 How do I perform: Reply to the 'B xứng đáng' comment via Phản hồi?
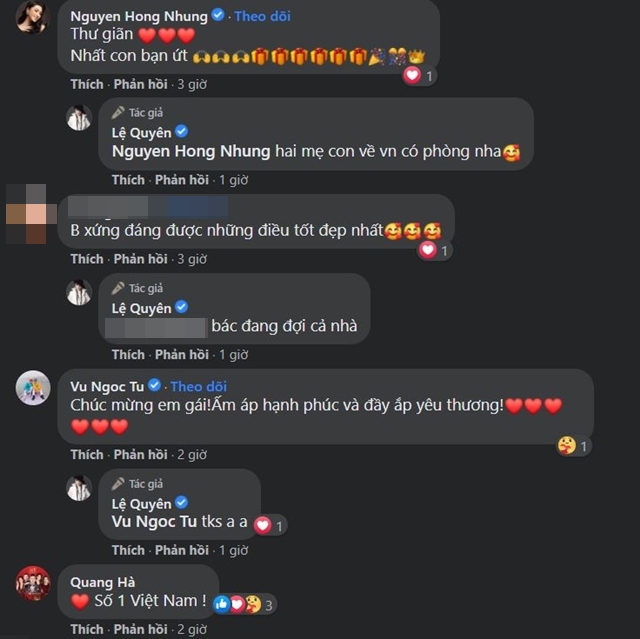click(140, 259)
